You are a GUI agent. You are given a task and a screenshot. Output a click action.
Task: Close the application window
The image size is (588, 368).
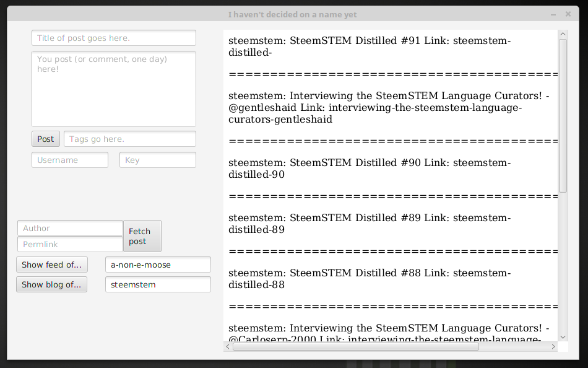568,14
